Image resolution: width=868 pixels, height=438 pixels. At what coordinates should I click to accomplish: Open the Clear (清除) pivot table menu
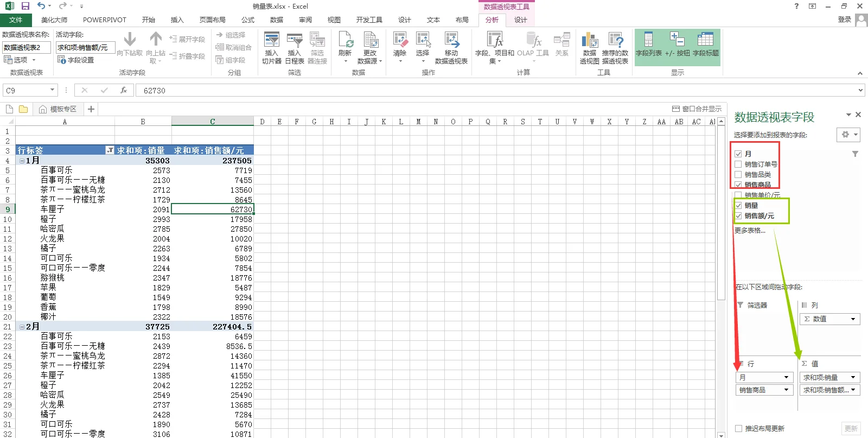[x=400, y=48]
